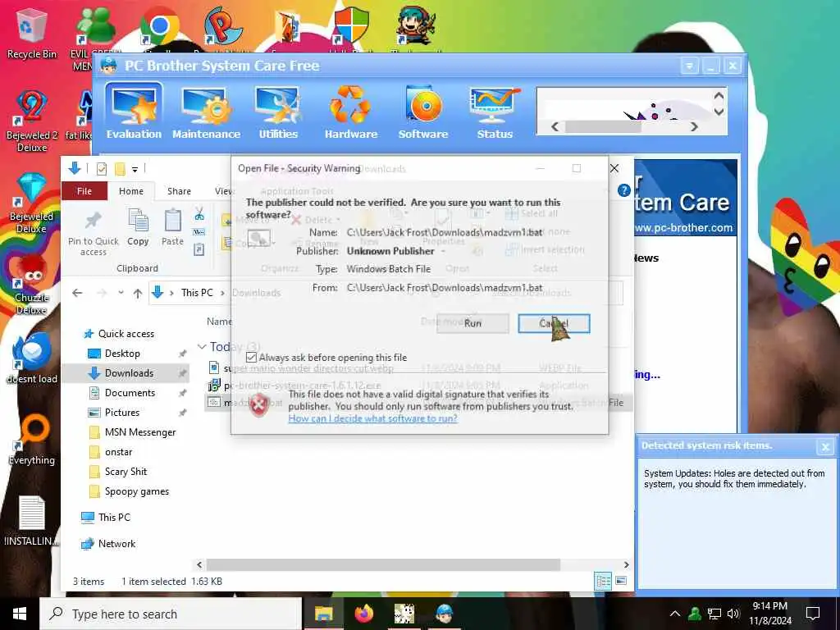Switch to details view in Explorer status bar
The height and width of the screenshot is (630, 840).
(x=603, y=581)
